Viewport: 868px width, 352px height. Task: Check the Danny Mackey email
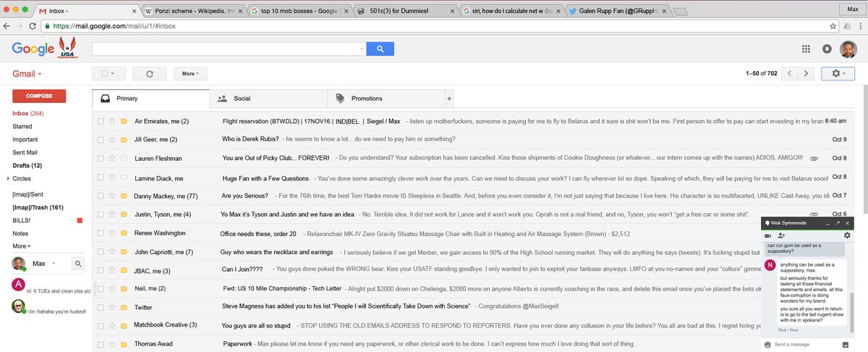(101, 196)
